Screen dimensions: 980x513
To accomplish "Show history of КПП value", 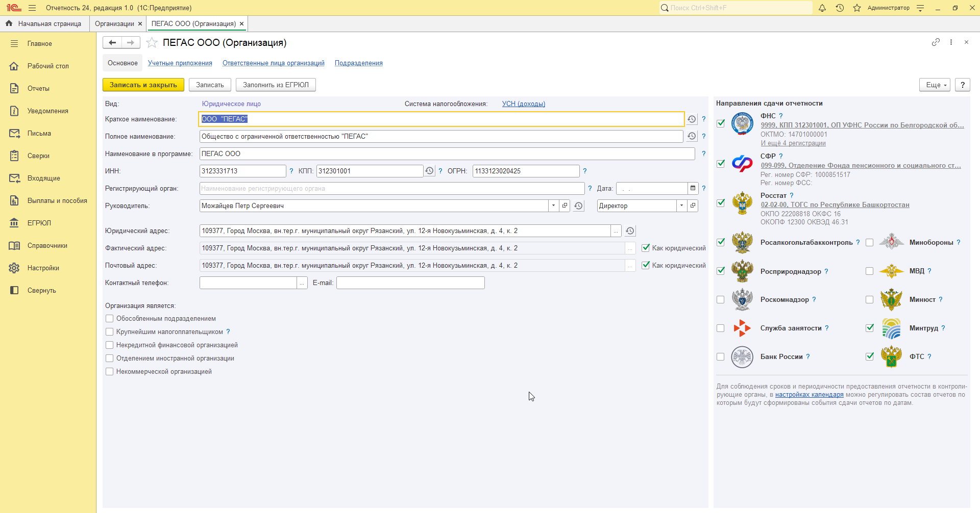I will coord(429,171).
